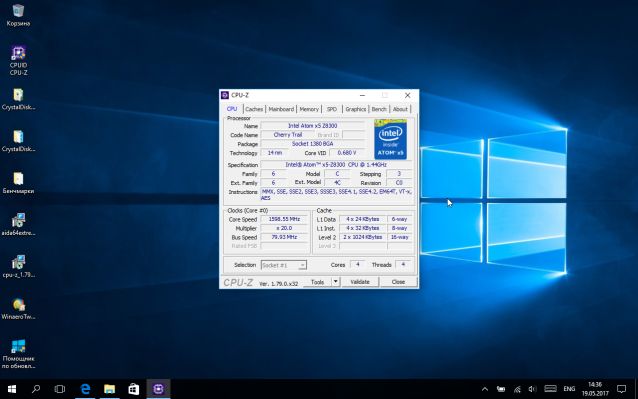Viewport: 638px width, 399px height.
Task: Click the CPU-Z title bar app icon
Action: 225,95
